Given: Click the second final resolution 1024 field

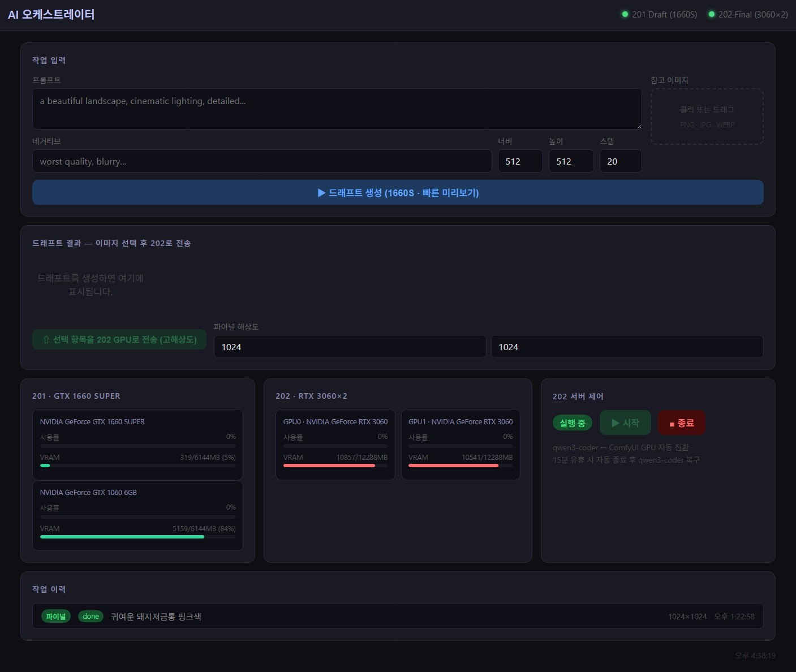Looking at the screenshot, I should (627, 347).
